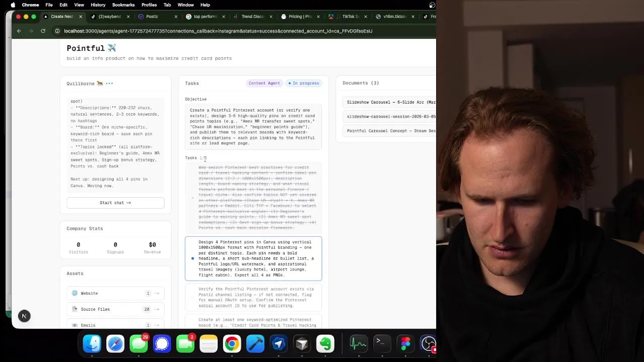Switch to the top perform Google tab
644x362 pixels.
pyautogui.click(x=205, y=17)
